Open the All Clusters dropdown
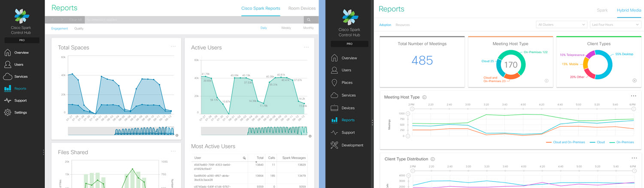The width and height of the screenshot is (644, 188). (561, 25)
